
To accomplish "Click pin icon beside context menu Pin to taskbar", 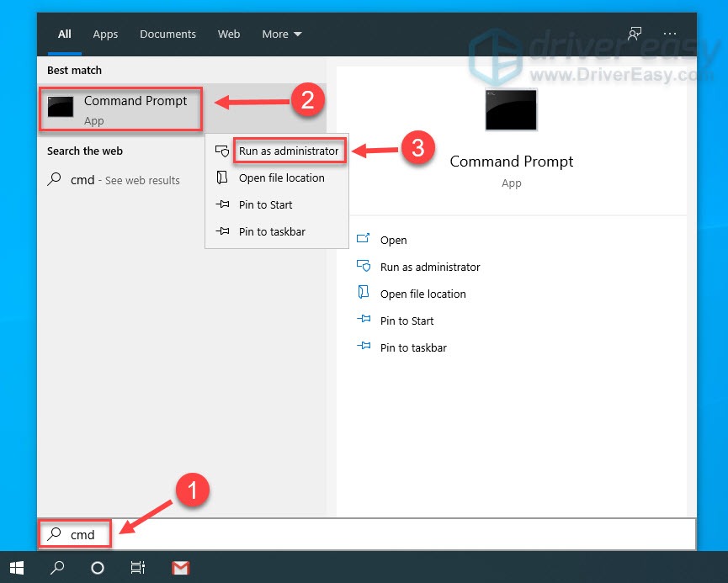I will pyautogui.click(x=222, y=231).
